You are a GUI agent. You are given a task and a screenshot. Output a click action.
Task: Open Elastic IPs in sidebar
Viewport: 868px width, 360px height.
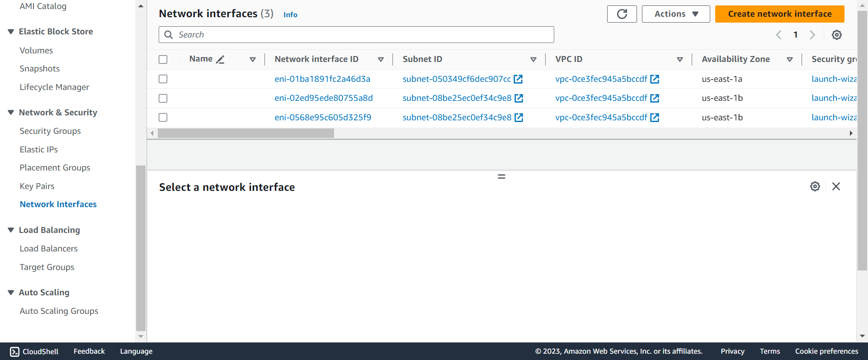(39, 150)
